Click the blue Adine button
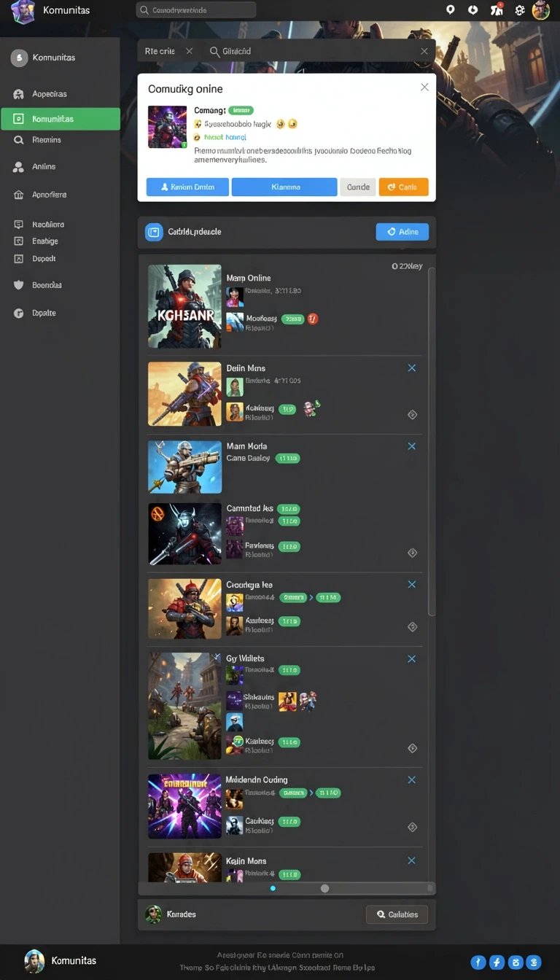This screenshot has height=980, width=560. click(402, 232)
